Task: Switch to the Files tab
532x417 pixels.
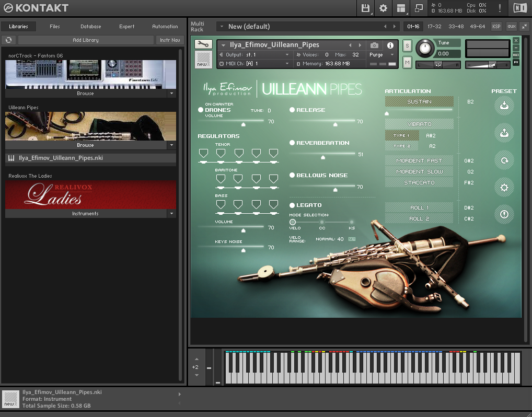Action: pyautogui.click(x=55, y=27)
